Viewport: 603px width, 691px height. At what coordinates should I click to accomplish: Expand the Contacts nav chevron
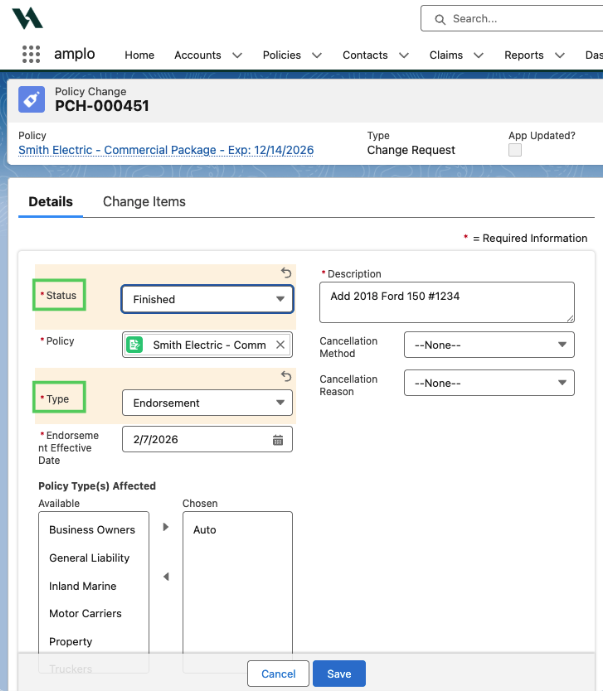[x=404, y=55]
